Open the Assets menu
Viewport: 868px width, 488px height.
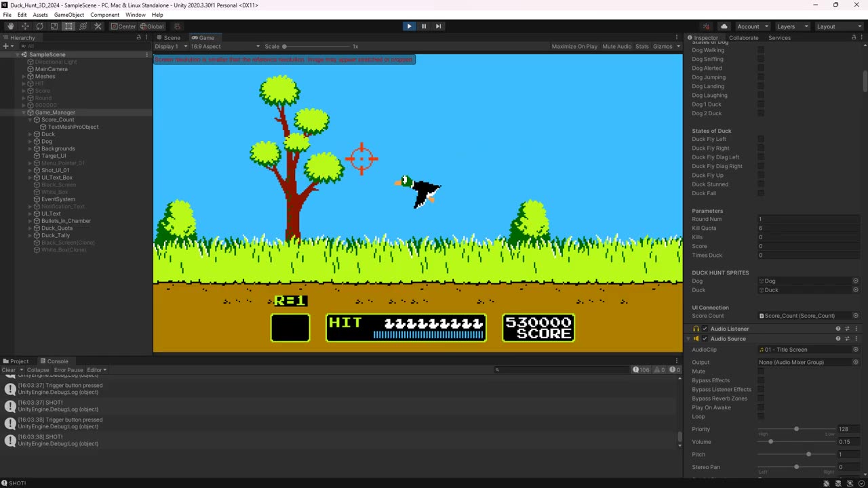pyautogui.click(x=41, y=15)
